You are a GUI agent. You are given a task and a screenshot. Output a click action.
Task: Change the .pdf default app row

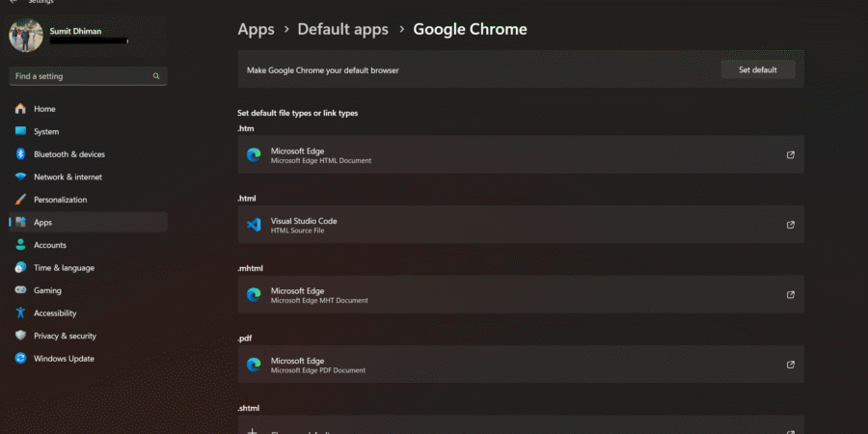click(x=521, y=364)
